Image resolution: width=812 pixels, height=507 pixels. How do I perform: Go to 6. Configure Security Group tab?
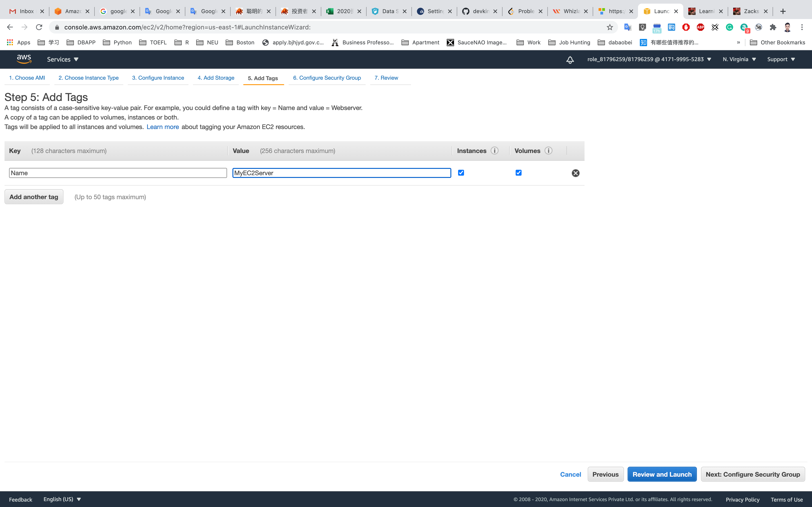pos(327,78)
